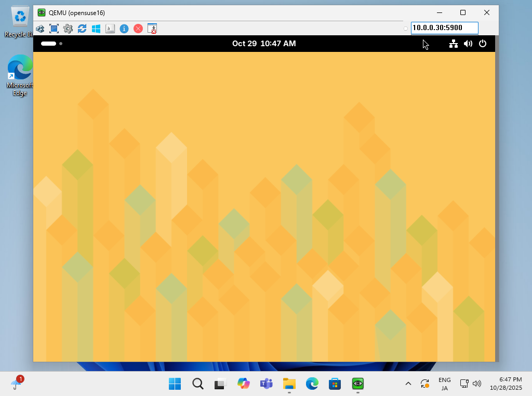Click the 10.0.0.30:5900 address field
The image size is (532, 396).
(445, 28)
